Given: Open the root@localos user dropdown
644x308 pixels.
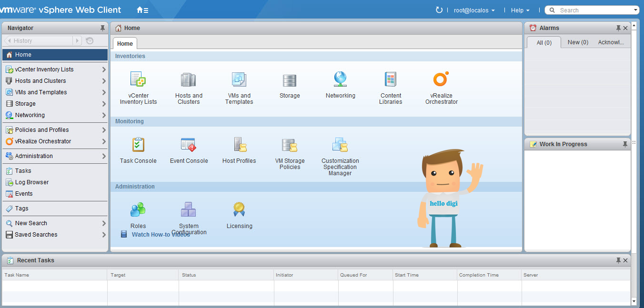Looking at the screenshot, I should tap(474, 10).
